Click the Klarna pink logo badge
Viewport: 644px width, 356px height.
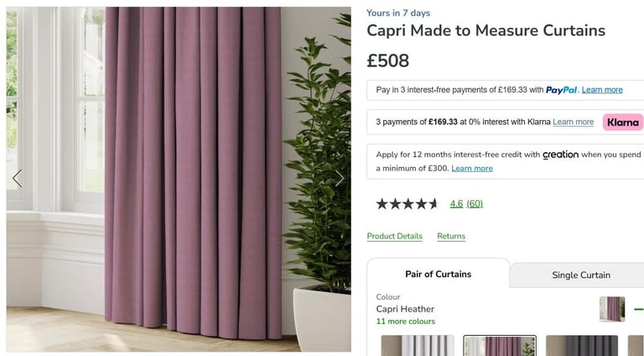tap(622, 122)
